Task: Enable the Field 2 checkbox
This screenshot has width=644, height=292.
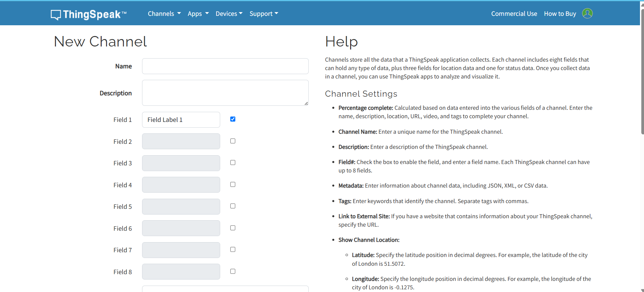Action: coord(233,141)
